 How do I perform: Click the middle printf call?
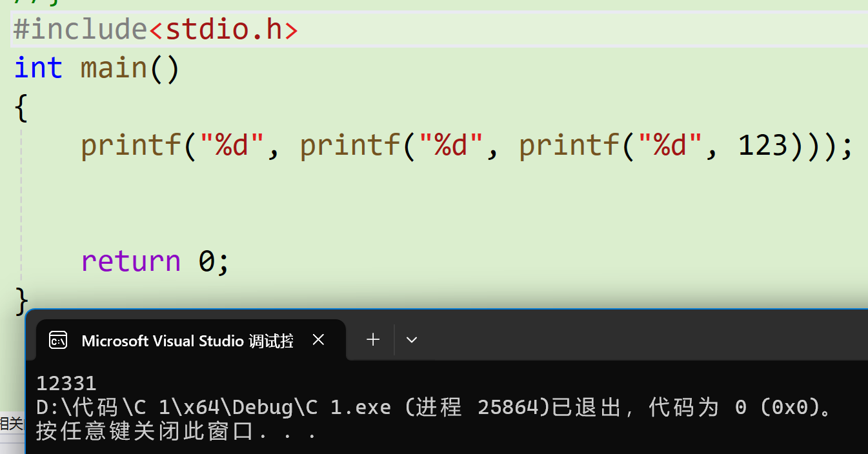(x=350, y=146)
